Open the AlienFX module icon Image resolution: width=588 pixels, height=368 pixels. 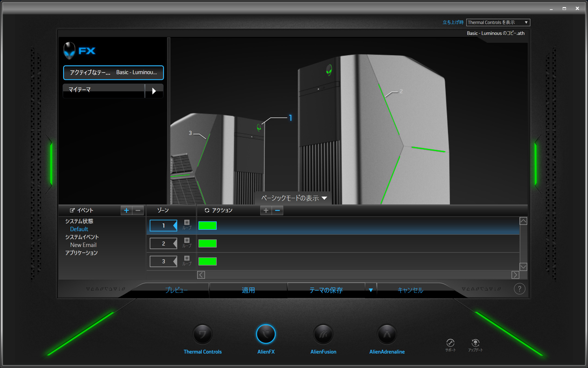coord(266,334)
